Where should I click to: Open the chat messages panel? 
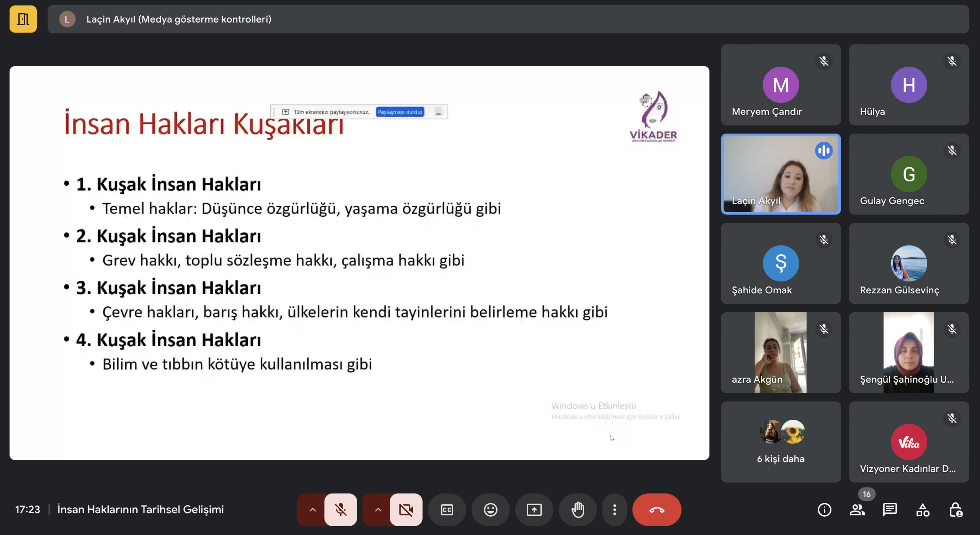point(890,510)
